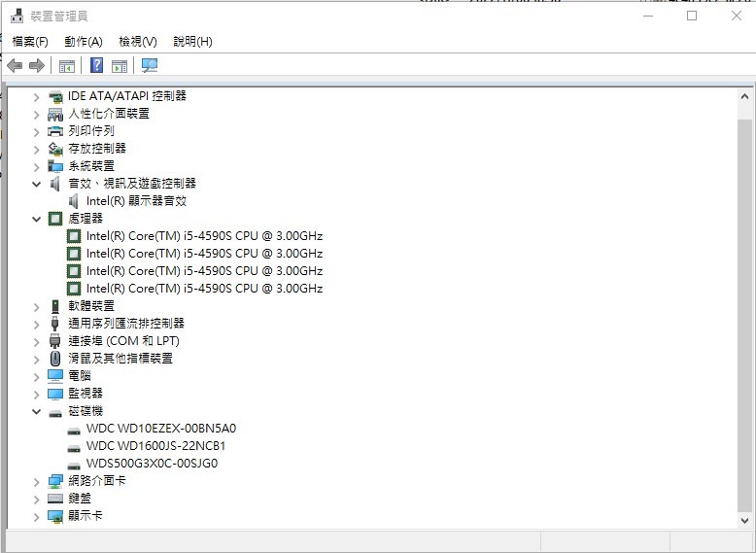Click the Back arrow toolbar icon
756x553 pixels.
[15, 65]
